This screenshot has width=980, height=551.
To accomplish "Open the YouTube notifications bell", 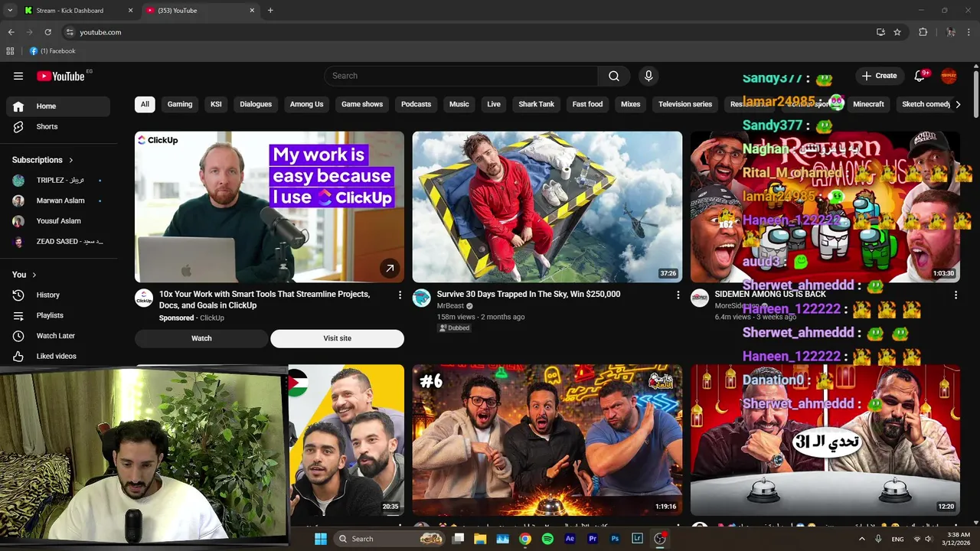I will (920, 76).
